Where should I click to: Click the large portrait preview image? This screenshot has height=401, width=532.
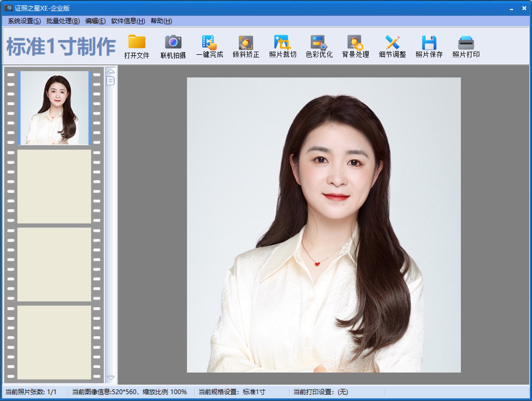[x=324, y=225]
